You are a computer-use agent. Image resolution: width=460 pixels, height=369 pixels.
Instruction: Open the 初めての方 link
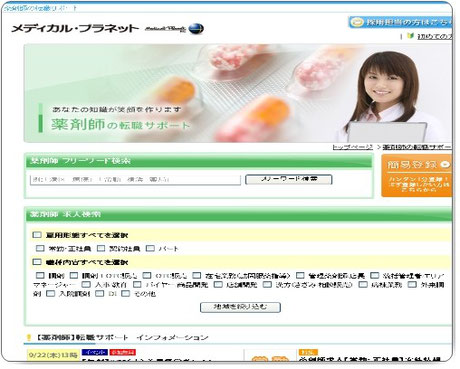point(435,36)
